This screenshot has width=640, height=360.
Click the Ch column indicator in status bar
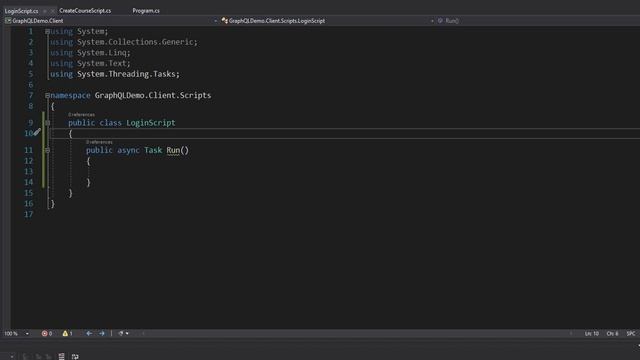click(x=612, y=333)
